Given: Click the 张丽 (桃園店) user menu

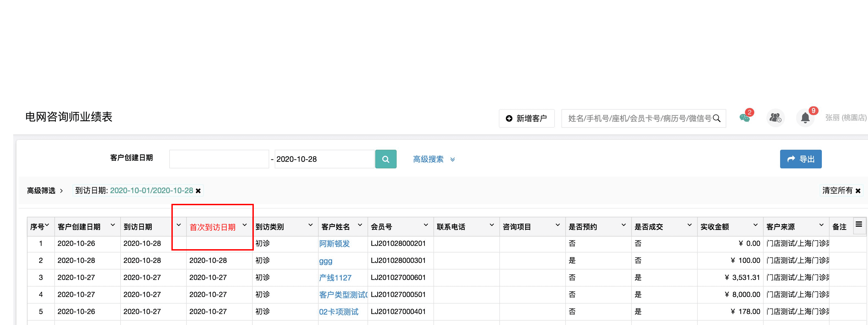Looking at the screenshot, I should tap(845, 118).
